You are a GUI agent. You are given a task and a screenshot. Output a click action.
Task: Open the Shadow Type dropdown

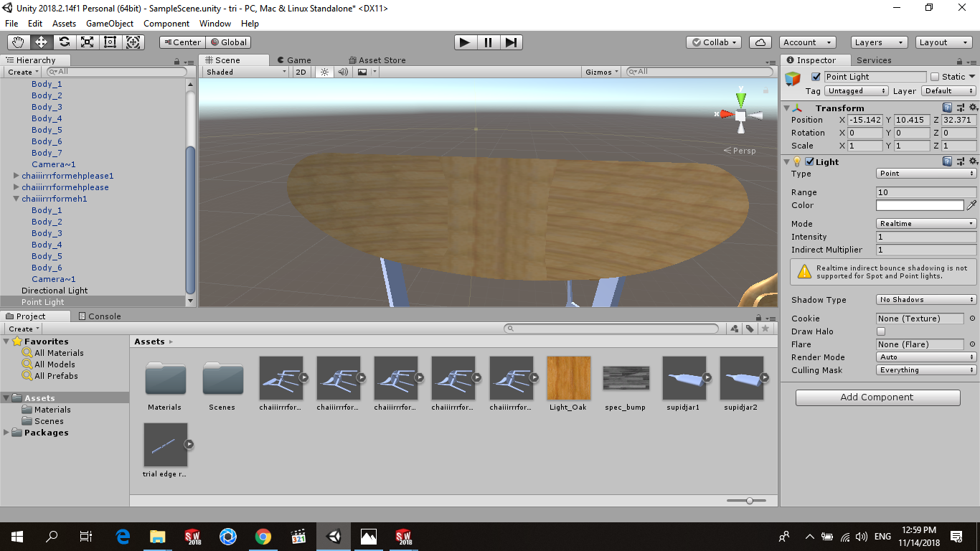926,300
